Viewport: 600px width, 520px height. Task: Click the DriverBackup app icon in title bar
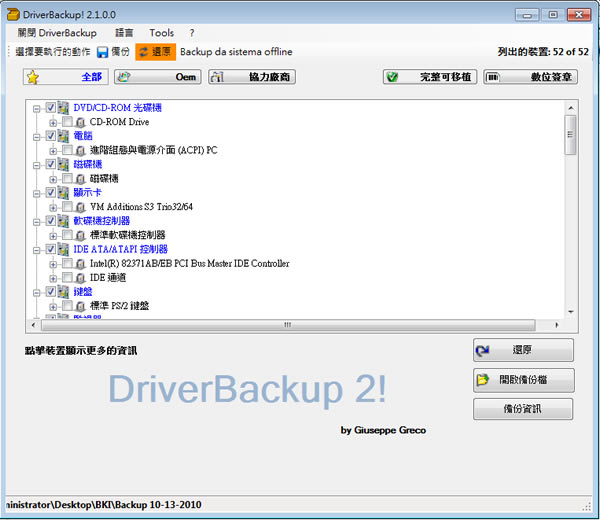pyautogui.click(x=13, y=15)
